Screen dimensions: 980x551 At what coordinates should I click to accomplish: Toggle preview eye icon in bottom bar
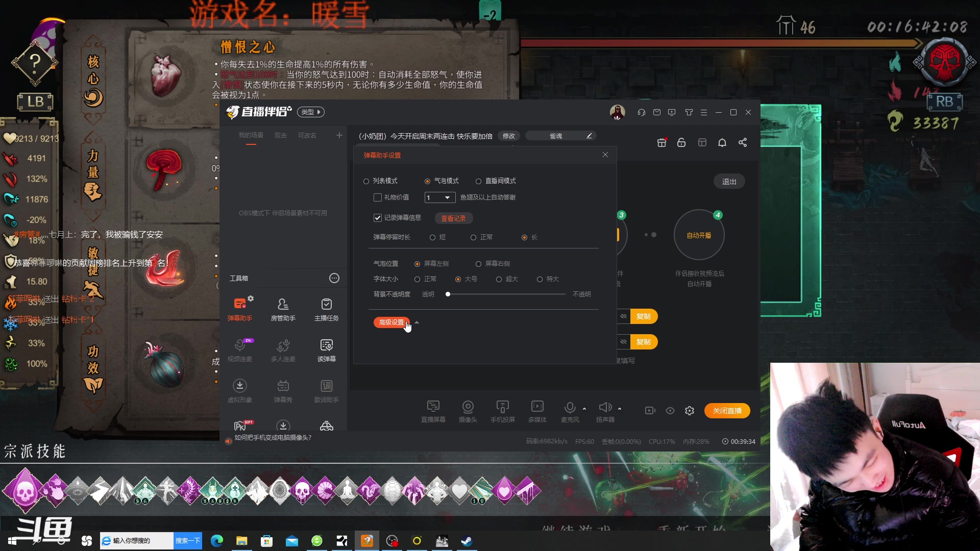tap(670, 411)
